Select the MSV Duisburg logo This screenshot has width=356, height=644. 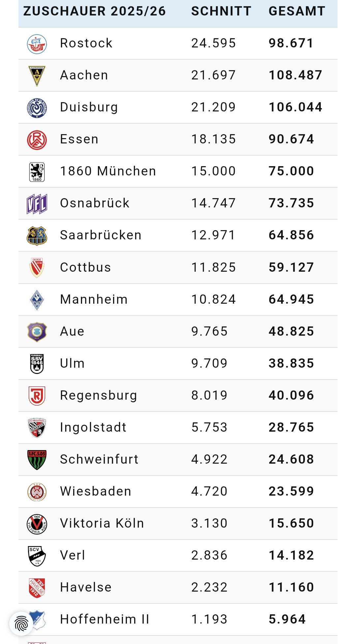(37, 108)
